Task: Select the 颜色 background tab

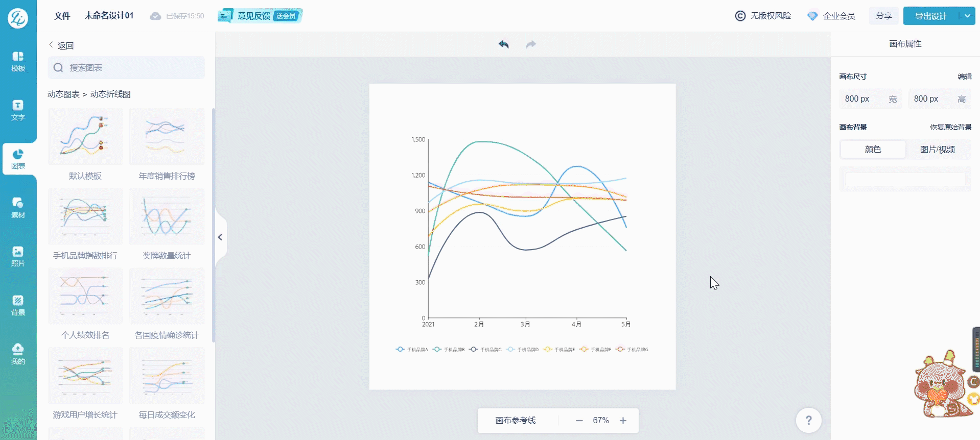Action: tap(873, 150)
